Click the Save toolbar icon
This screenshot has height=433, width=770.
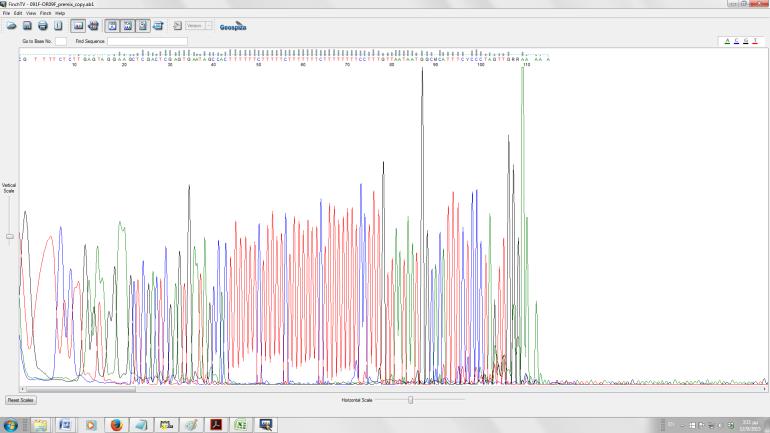pyautogui.click(x=28, y=26)
